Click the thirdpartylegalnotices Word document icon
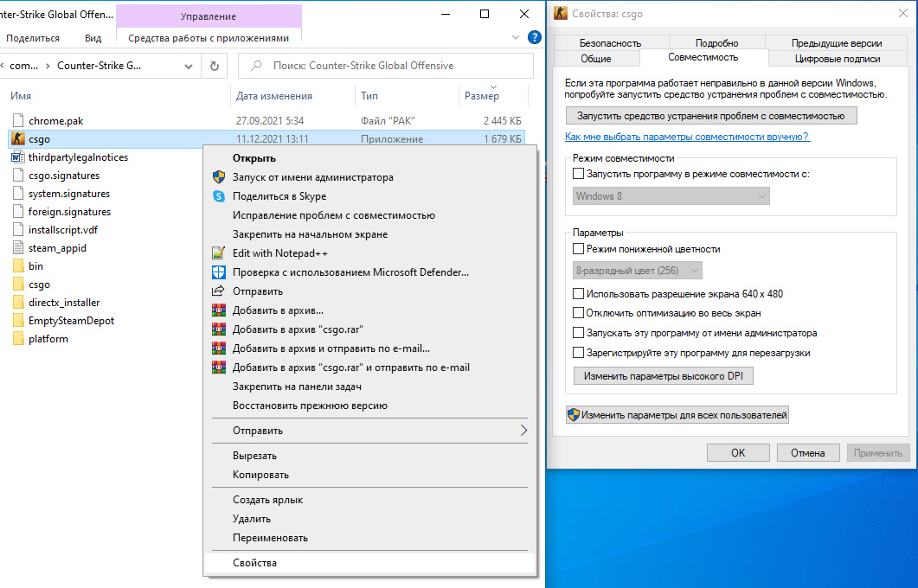 [18, 157]
